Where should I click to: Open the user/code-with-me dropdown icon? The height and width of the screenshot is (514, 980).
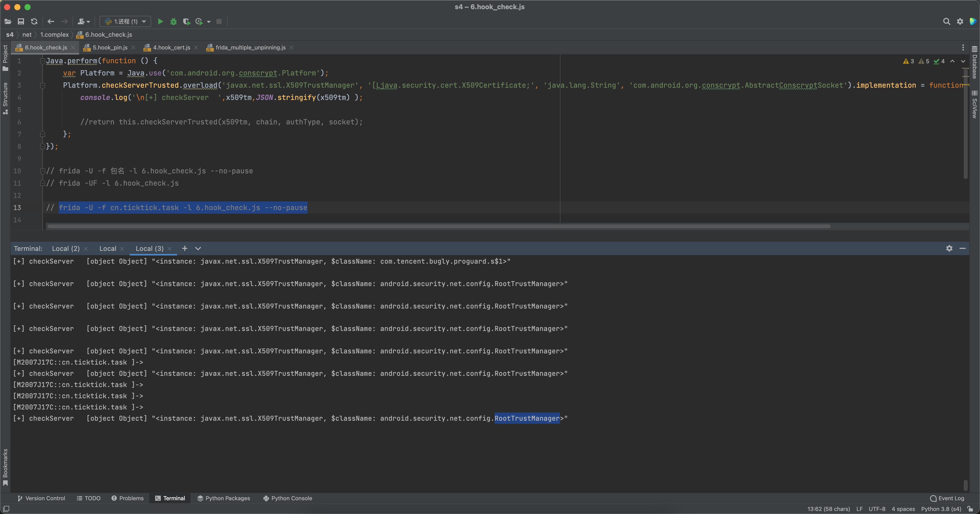tap(83, 22)
